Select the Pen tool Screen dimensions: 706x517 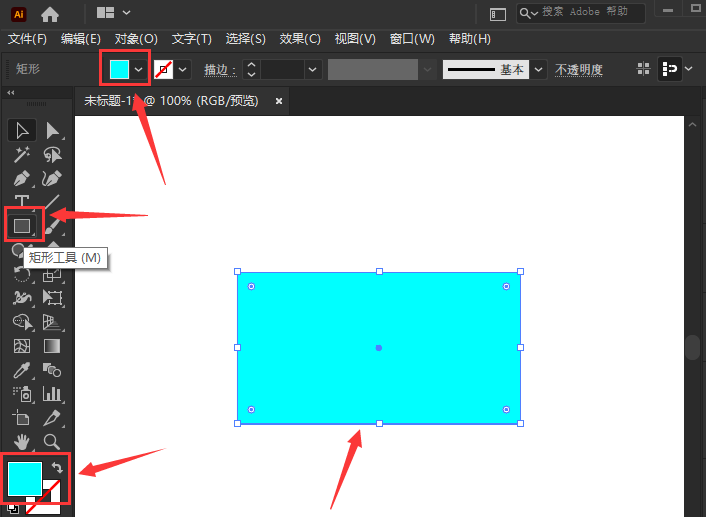point(22,178)
